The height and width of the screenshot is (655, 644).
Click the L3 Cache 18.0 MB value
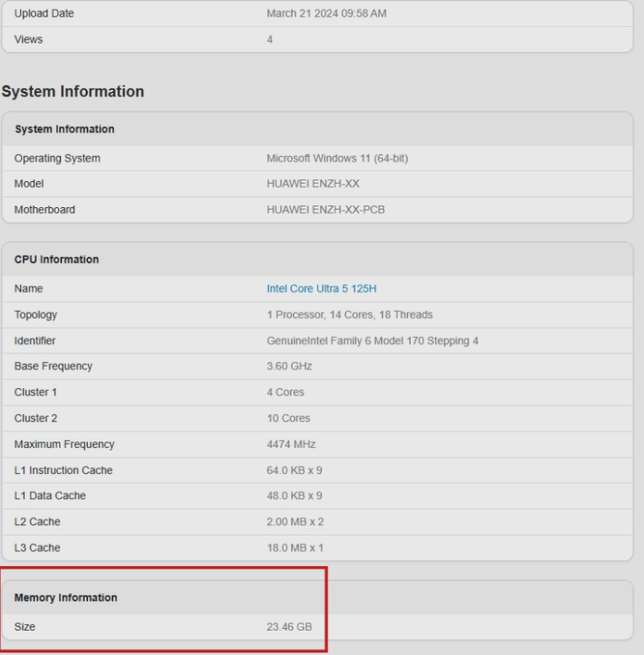[294, 548]
